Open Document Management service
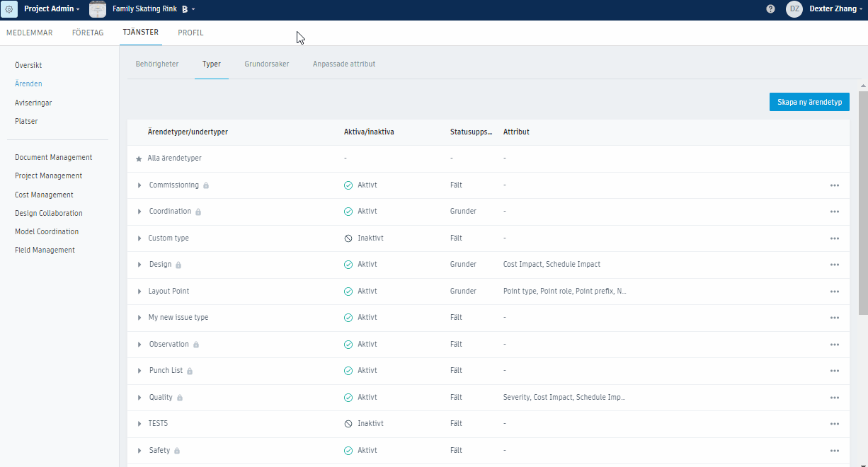The width and height of the screenshot is (868, 467). coord(54,157)
